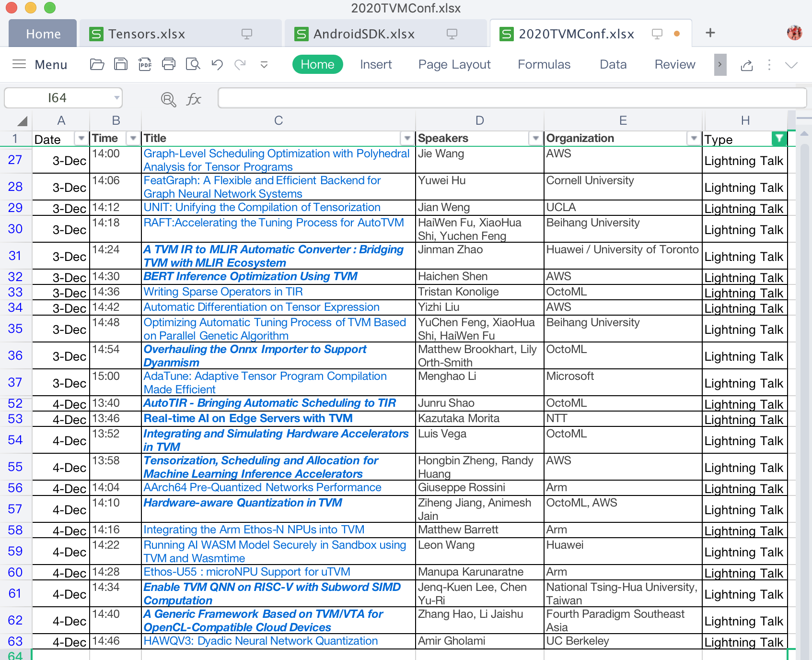Select the Home ribbon tab
This screenshot has width=812, height=660.
pos(317,64)
